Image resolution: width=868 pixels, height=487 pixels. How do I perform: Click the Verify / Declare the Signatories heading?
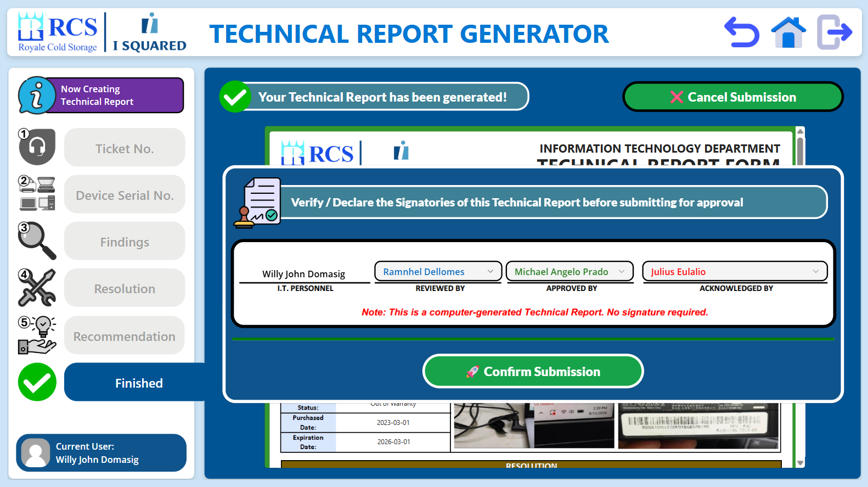click(x=517, y=203)
